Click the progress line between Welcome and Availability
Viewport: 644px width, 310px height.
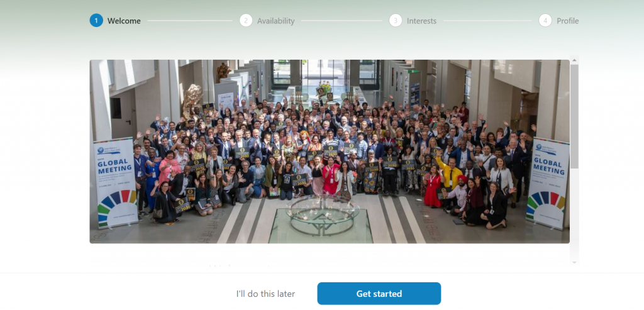pyautogui.click(x=190, y=21)
